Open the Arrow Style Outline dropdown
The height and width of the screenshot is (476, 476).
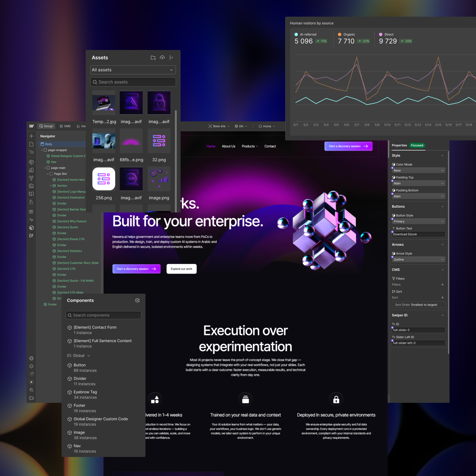418,259
